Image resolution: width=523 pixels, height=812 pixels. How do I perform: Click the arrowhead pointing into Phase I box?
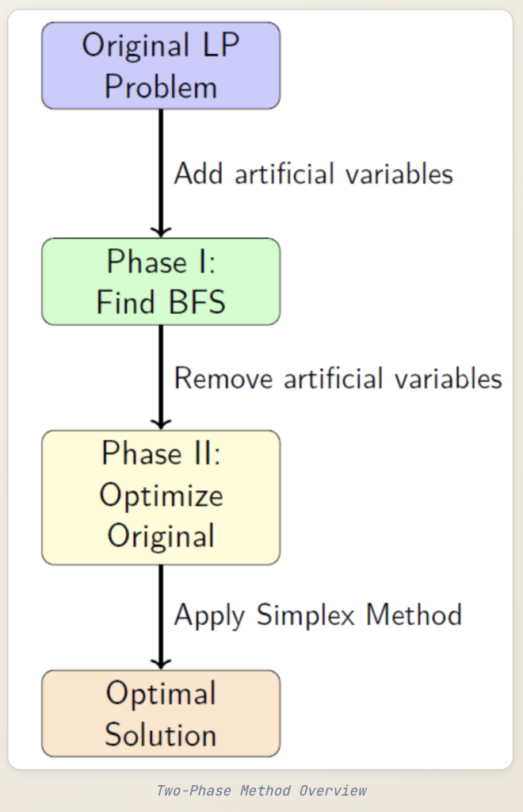[161, 231]
